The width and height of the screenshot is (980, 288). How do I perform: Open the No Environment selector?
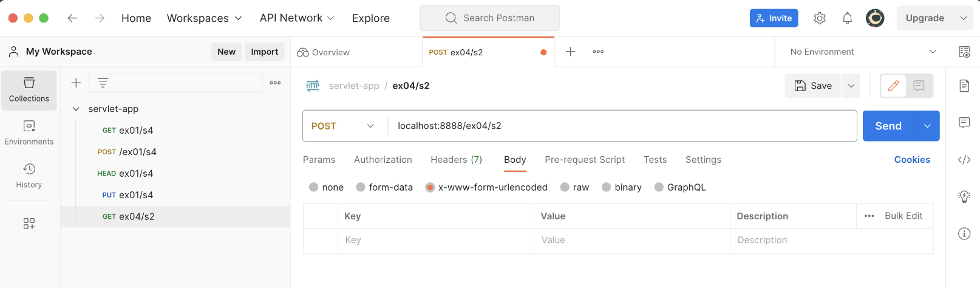[862, 52]
